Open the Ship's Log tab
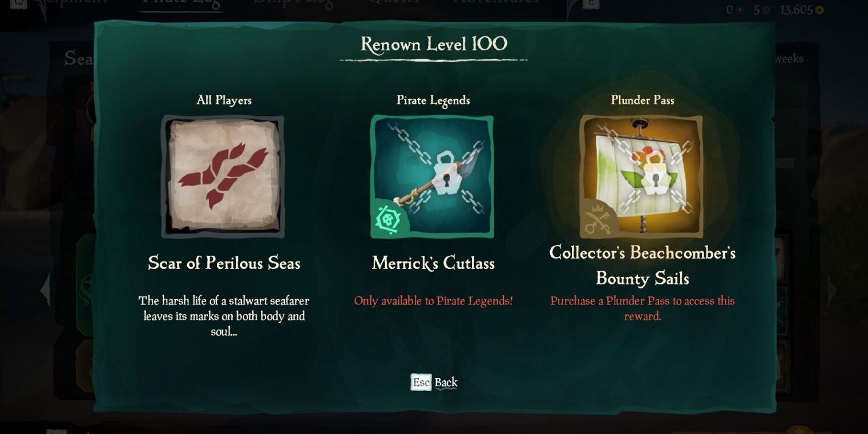The image size is (868, 434). click(x=294, y=3)
